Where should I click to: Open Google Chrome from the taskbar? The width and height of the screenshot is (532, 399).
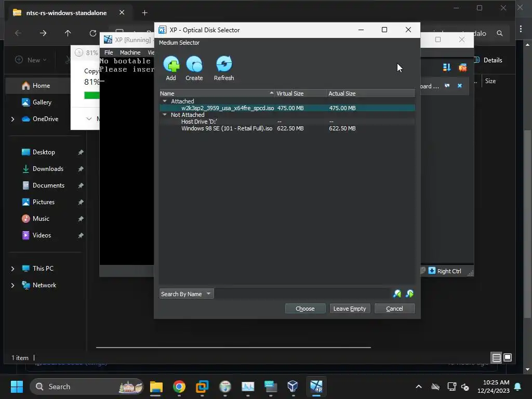pos(179,387)
